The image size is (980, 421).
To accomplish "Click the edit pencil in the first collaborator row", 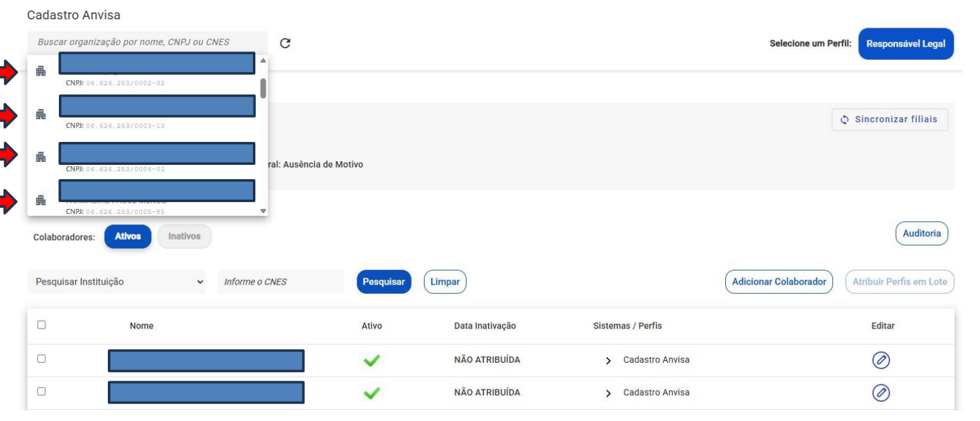I will (x=881, y=360).
